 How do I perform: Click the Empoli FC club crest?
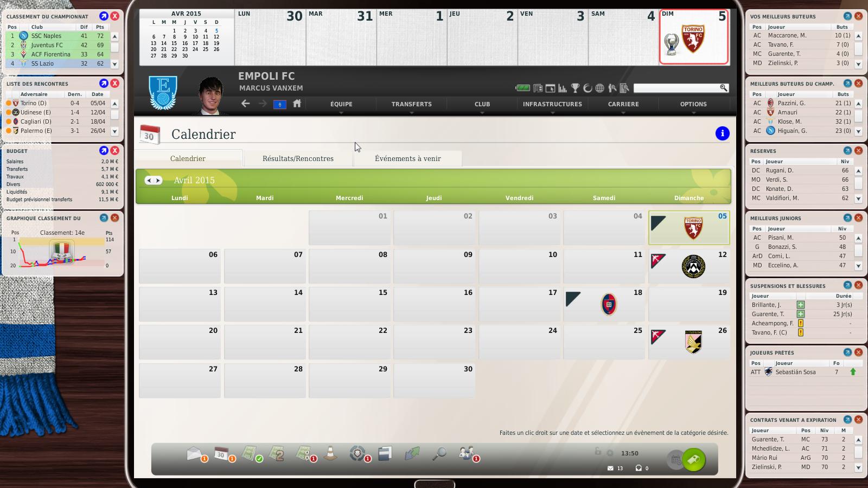(x=163, y=93)
